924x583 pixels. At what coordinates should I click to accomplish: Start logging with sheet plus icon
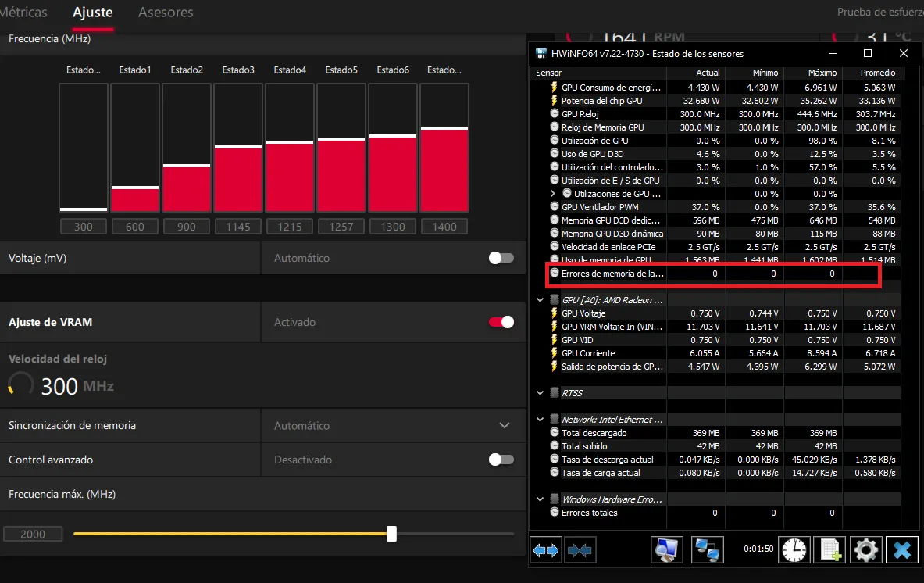tap(830, 550)
